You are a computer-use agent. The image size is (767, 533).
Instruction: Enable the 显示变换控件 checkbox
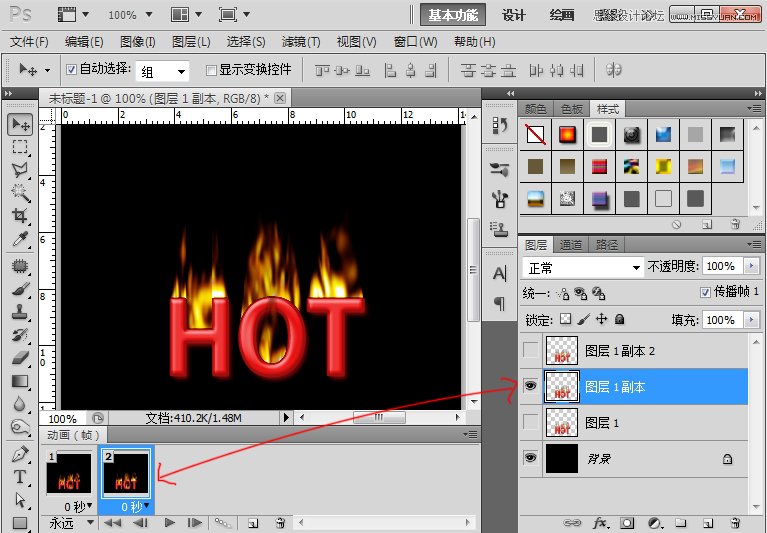click(x=211, y=70)
